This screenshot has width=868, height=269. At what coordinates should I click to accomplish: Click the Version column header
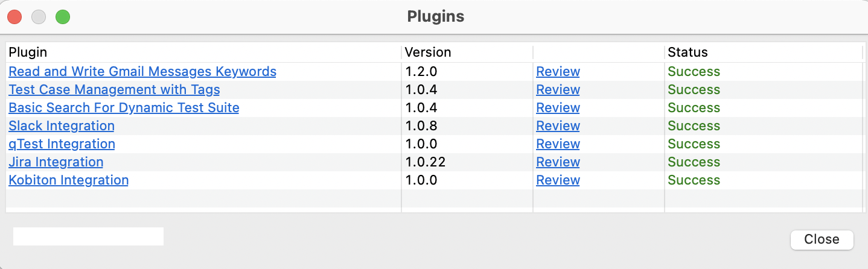coord(467,52)
